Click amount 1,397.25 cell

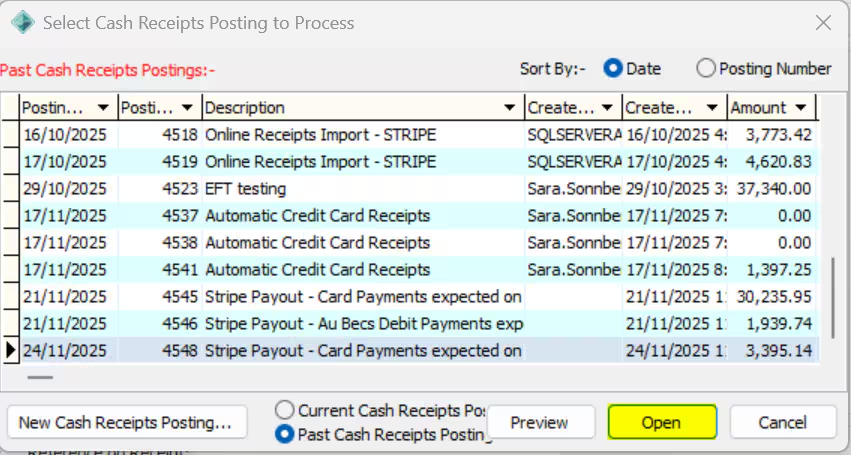(x=772, y=269)
